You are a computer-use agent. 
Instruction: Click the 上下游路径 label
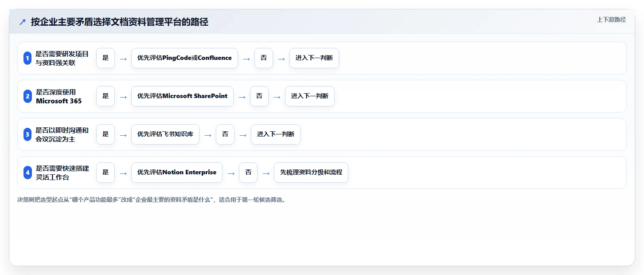(611, 20)
